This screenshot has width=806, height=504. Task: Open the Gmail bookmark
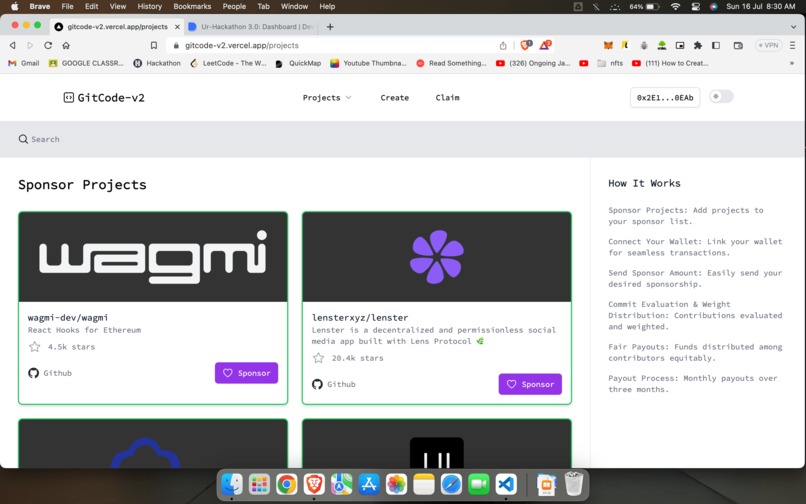click(24, 63)
